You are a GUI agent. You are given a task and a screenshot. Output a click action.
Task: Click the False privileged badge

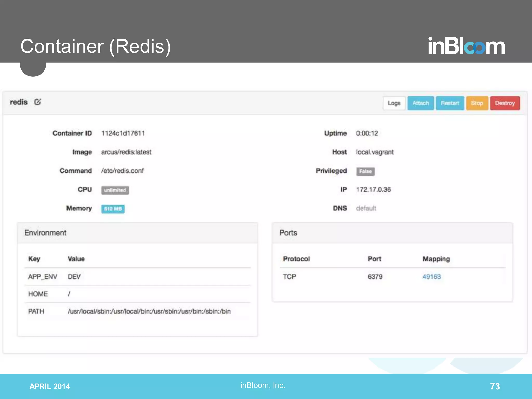coord(365,171)
